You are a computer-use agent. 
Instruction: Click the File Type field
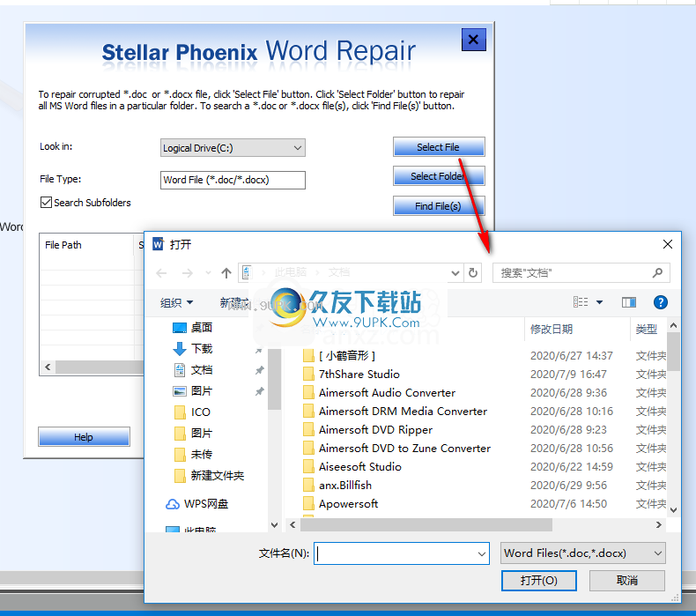coord(233,180)
